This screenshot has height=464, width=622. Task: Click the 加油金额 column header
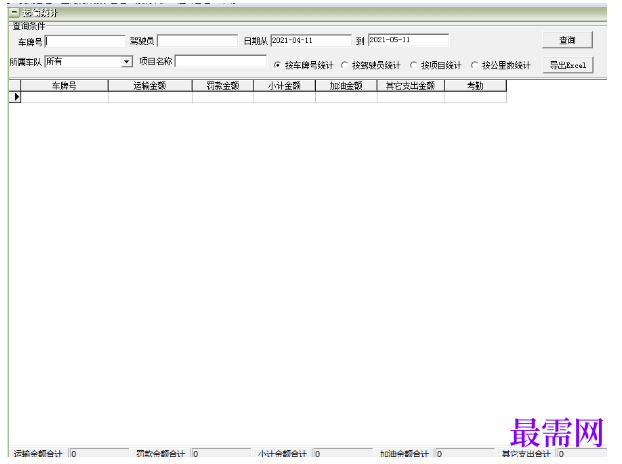346,85
